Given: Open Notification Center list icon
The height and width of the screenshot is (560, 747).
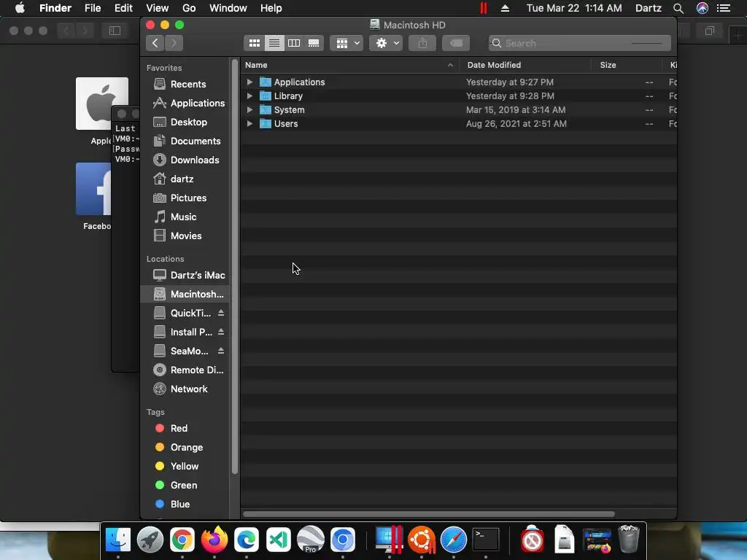Looking at the screenshot, I should coord(724,8).
